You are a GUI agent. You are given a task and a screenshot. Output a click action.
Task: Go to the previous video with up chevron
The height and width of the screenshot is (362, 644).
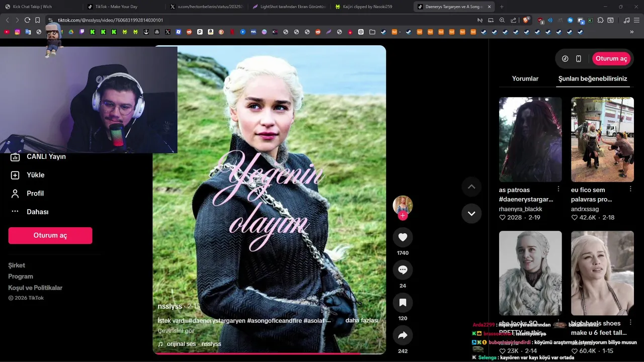click(471, 187)
